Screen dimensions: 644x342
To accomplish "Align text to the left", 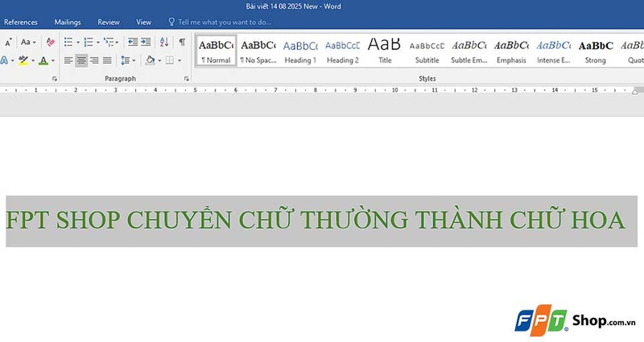I will click(68, 60).
